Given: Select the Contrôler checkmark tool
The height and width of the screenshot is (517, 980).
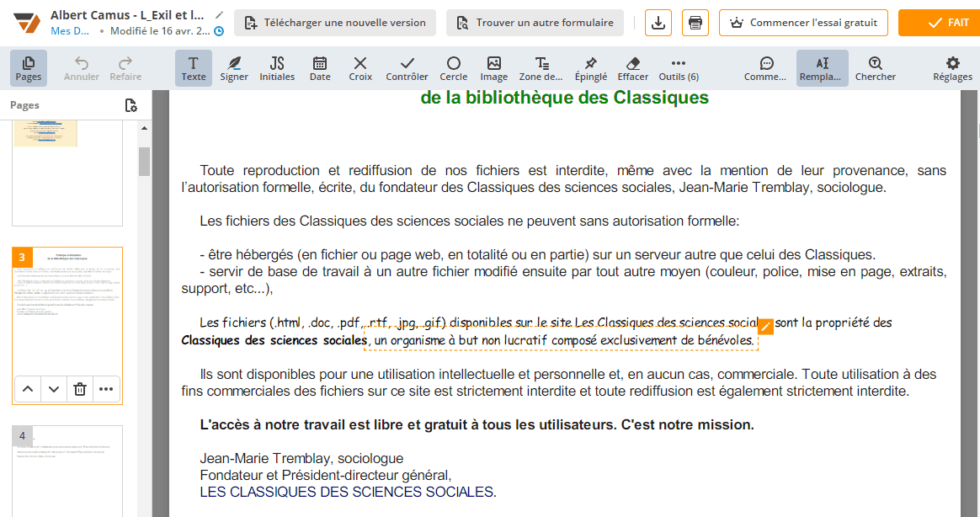Looking at the screenshot, I should tap(407, 68).
